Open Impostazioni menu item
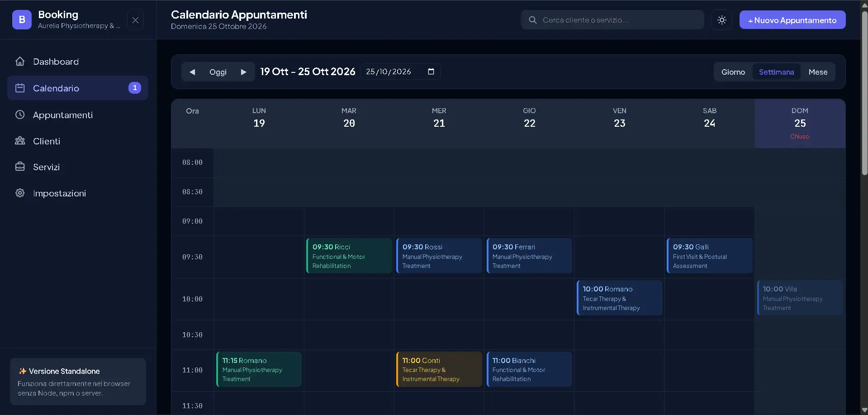The width and height of the screenshot is (868, 415). click(78, 193)
